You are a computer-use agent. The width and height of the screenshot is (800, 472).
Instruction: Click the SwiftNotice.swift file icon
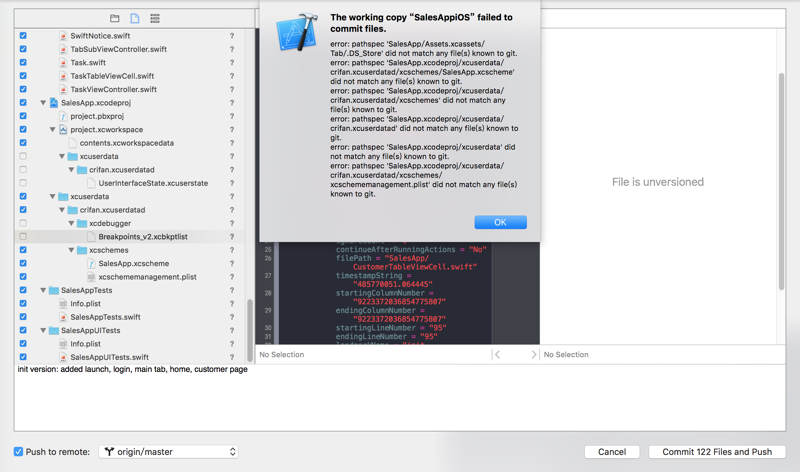pos(63,36)
